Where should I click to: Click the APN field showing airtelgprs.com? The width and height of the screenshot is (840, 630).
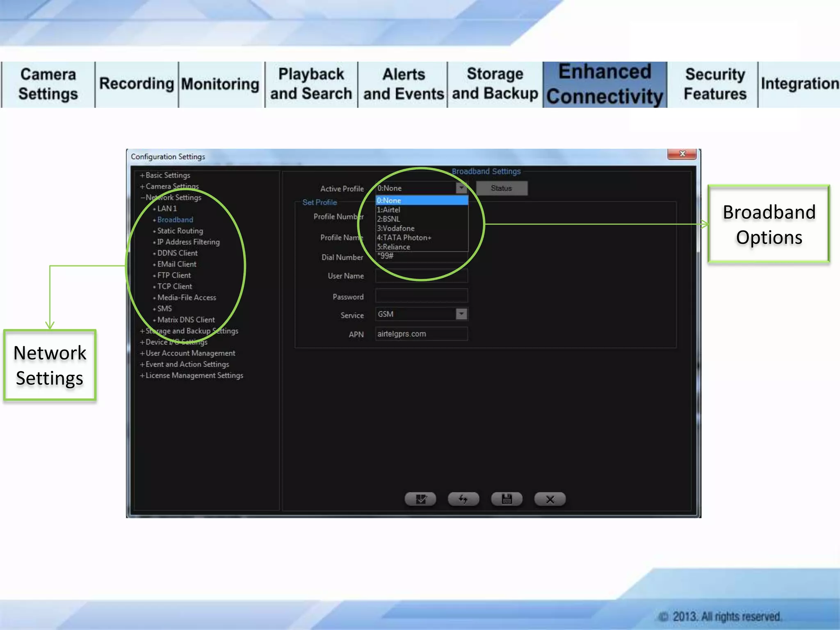(422, 334)
